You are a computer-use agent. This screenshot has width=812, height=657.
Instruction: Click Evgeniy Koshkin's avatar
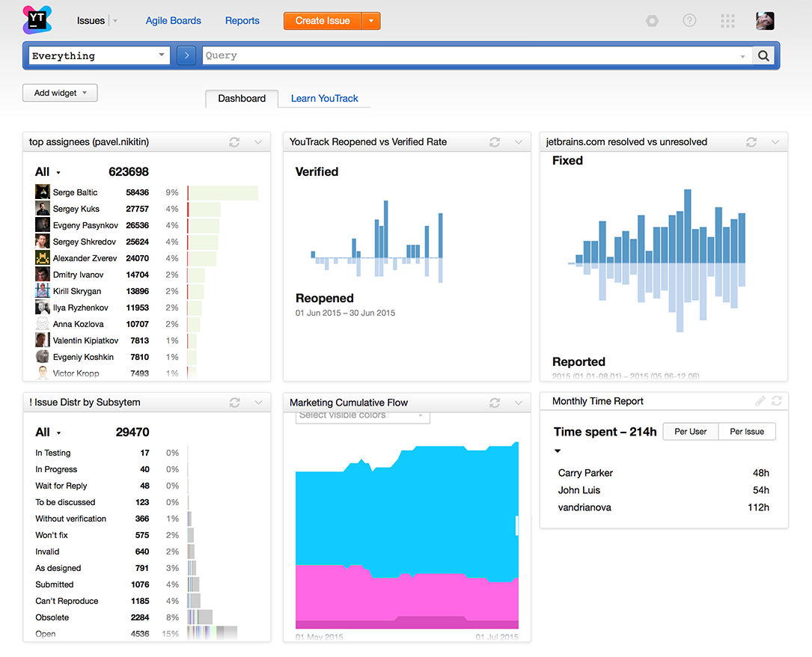(x=43, y=357)
